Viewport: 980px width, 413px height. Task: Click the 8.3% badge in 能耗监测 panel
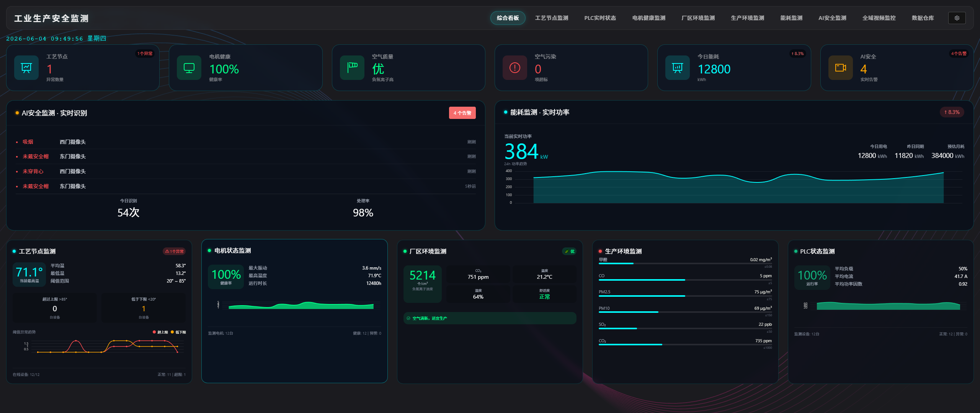(952, 112)
